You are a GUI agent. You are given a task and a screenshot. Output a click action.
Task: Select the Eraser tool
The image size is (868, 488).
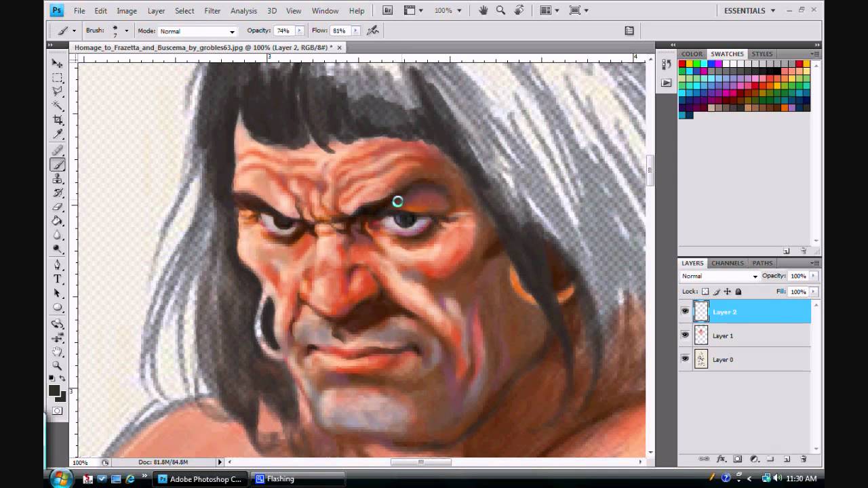click(x=58, y=207)
